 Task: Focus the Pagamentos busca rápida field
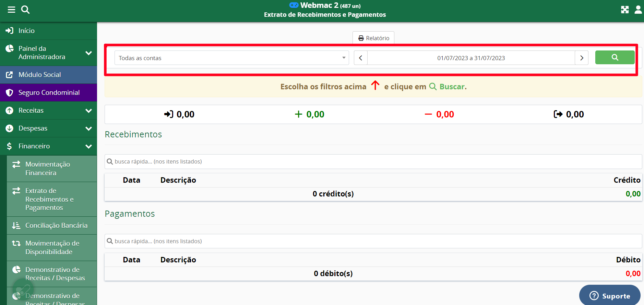pos(373,241)
